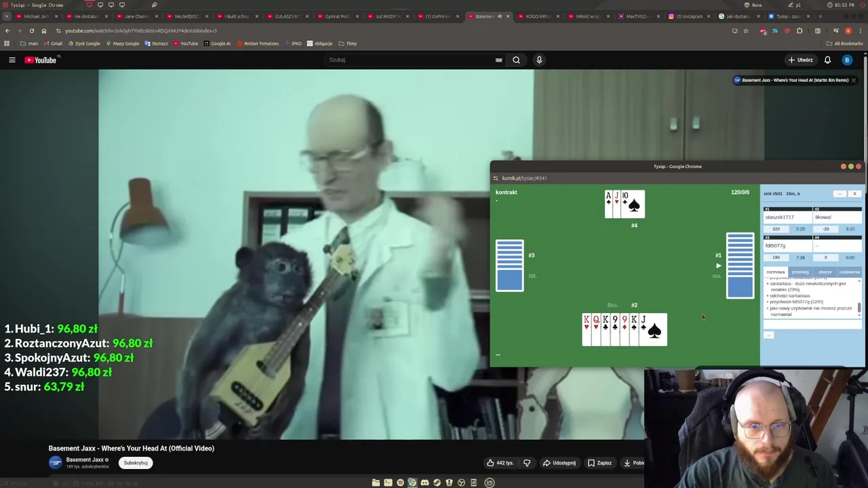This screenshot has height=488, width=868.
Task: Open the filmy bookmarks folder
Action: [x=348, y=43]
